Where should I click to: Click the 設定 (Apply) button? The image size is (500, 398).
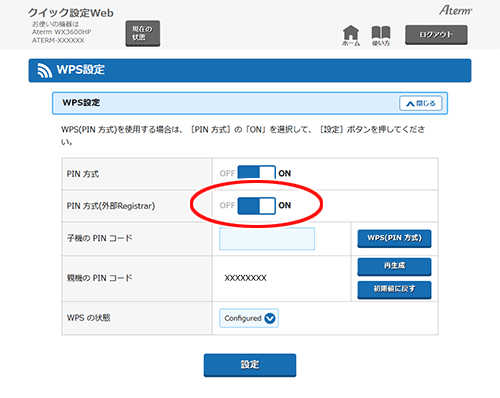tap(250, 365)
